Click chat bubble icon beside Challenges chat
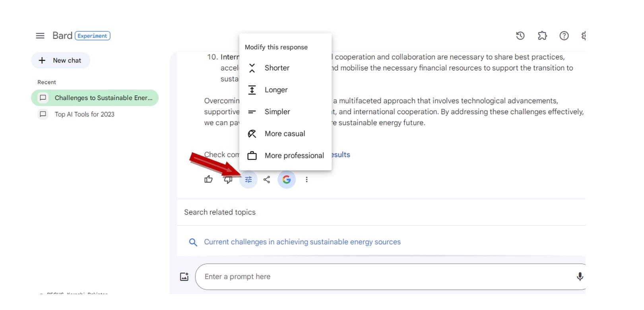Screen dimensions: 644x310 43,98
